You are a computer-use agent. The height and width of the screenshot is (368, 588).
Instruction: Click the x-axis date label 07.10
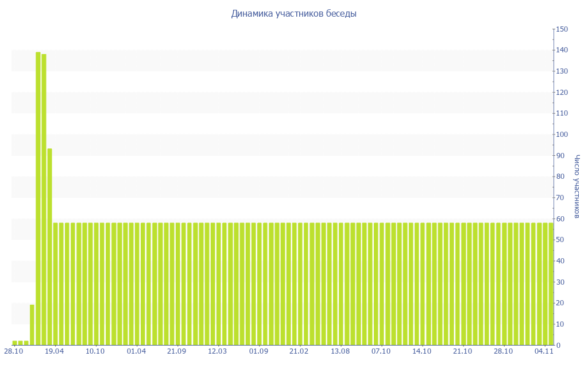tap(381, 351)
